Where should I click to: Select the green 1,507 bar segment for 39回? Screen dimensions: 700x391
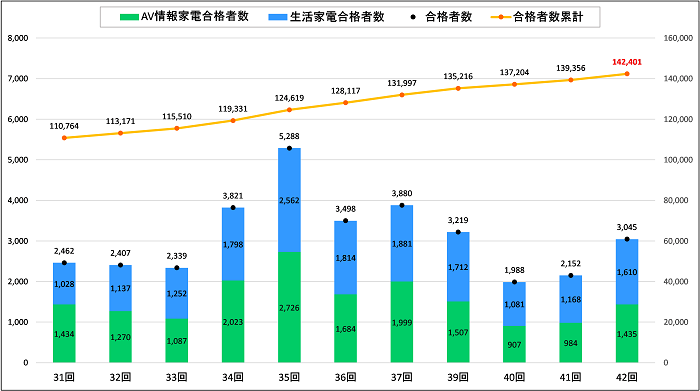click(458, 332)
